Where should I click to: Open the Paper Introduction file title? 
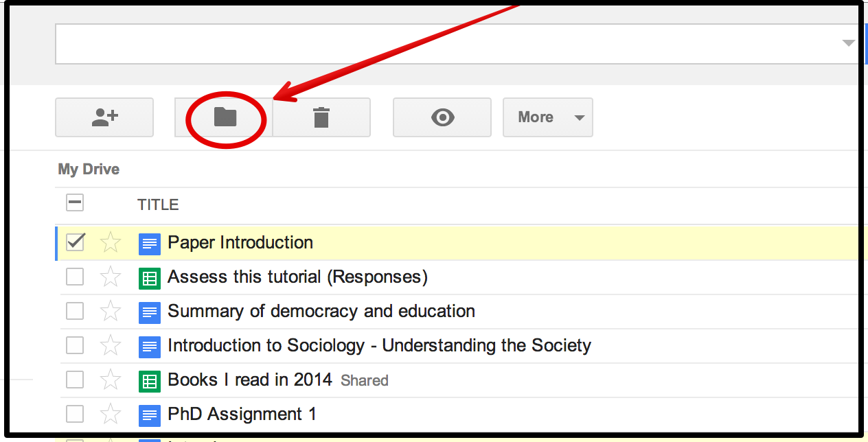point(240,242)
